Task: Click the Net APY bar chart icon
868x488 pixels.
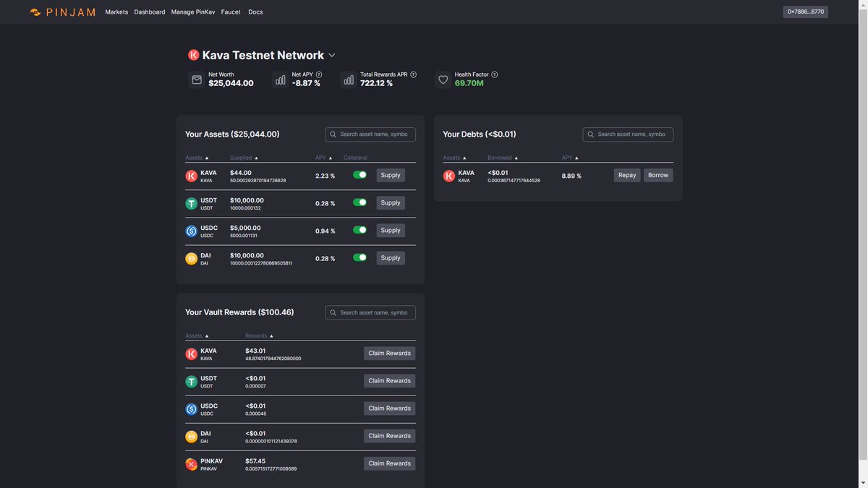Action: (280, 80)
